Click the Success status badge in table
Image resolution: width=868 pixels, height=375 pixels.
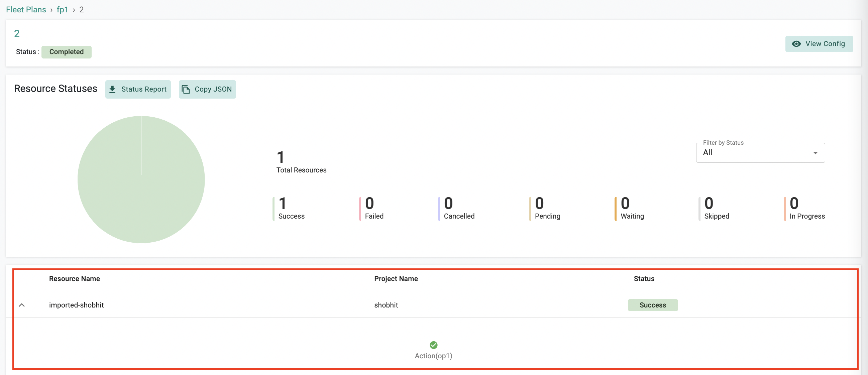[x=652, y=305]
